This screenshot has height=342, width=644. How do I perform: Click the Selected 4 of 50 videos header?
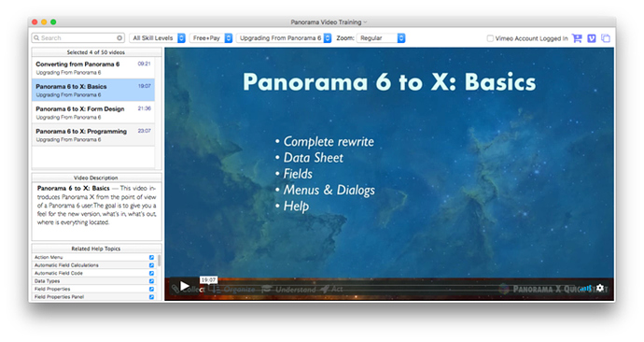(96, 52)
